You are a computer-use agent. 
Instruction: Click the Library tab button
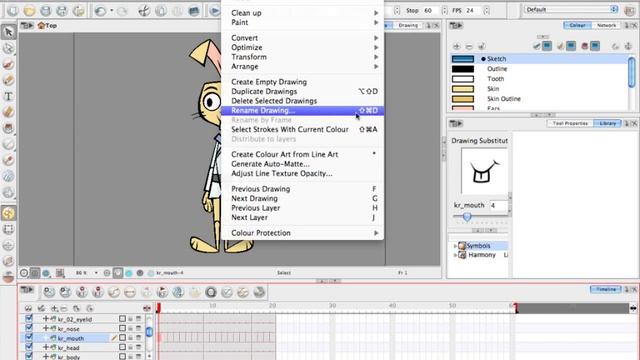(607, 123)
